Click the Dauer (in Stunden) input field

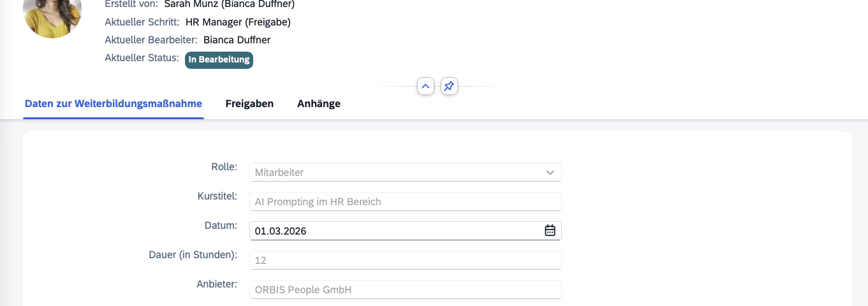tap(405, 260)
